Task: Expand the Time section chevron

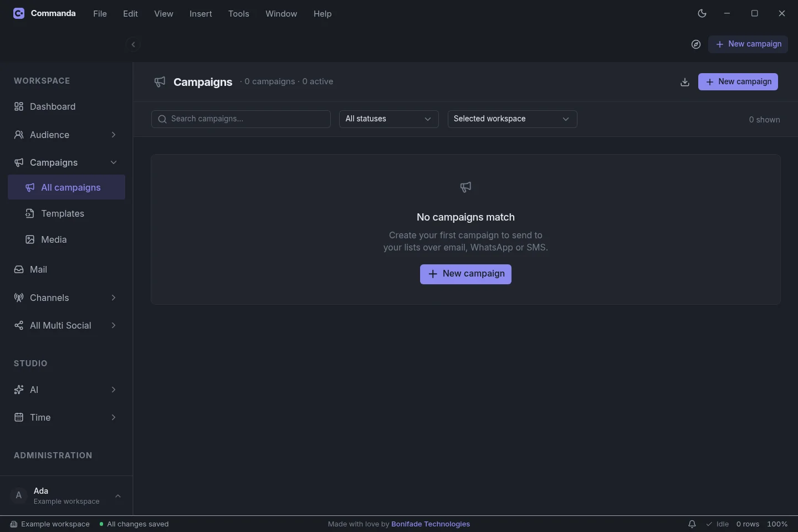Action: tap(114, 417)
